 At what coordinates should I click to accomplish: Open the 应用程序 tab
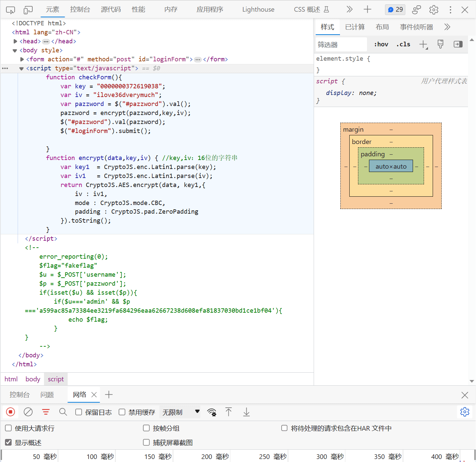point(210,9)
